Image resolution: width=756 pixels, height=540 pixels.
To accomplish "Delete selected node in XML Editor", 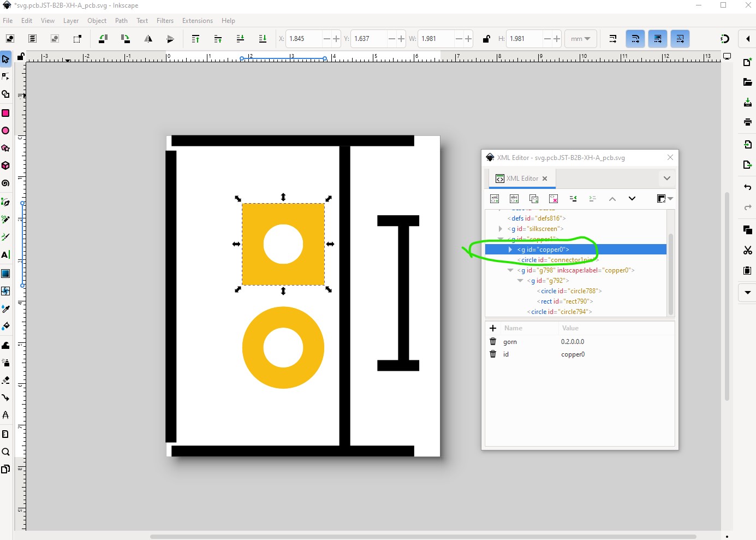I will click(x=553, y=199).
